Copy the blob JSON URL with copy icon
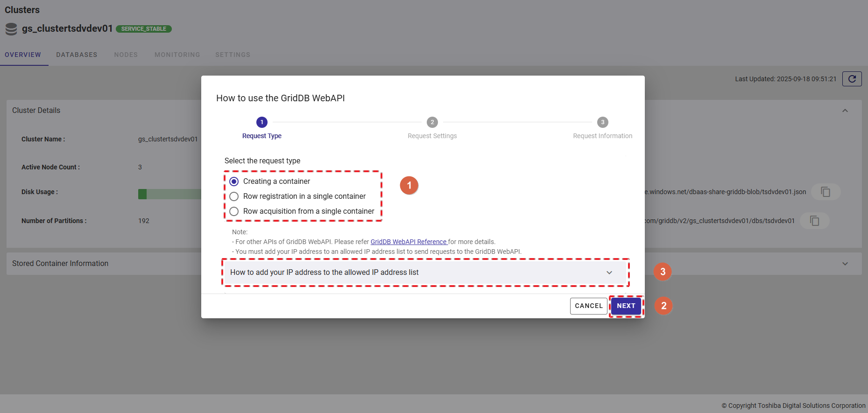 [x=825, y=192]
